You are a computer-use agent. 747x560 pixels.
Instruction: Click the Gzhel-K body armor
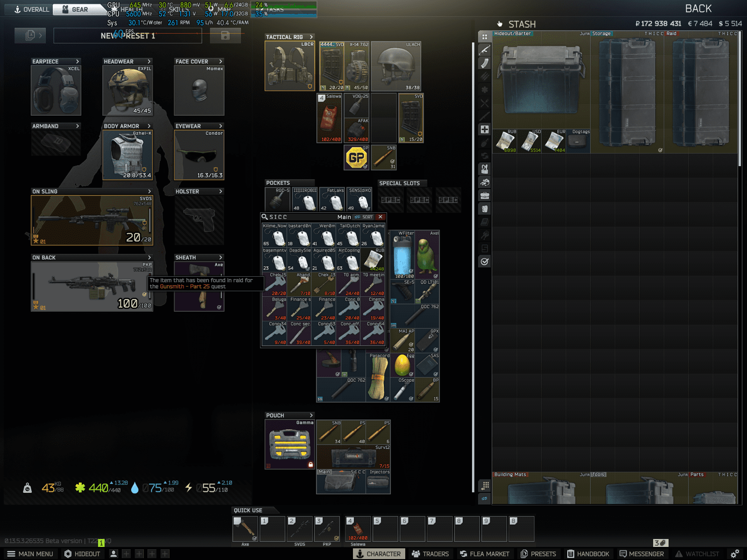click(x=127, y=155)
